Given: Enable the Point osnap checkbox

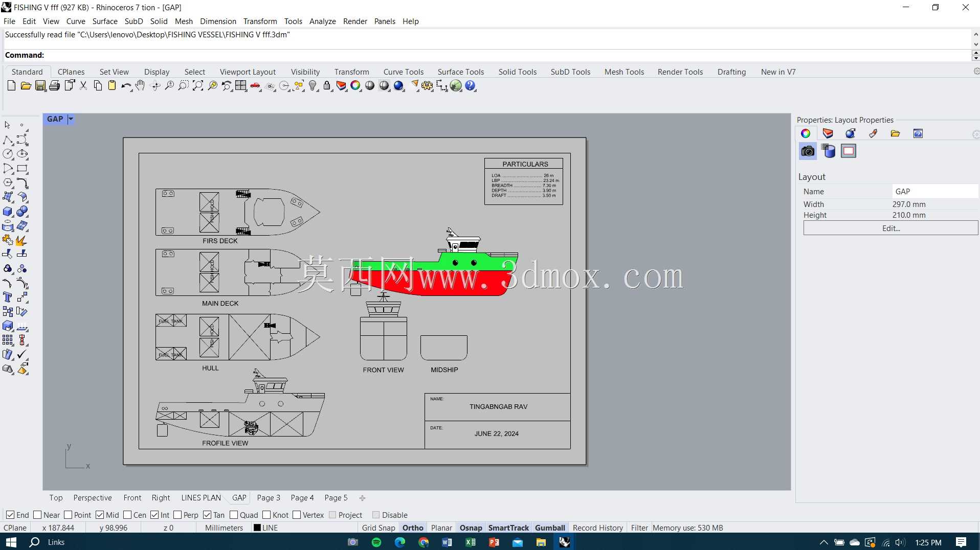Looking at the screenshot, I should 68,515.
